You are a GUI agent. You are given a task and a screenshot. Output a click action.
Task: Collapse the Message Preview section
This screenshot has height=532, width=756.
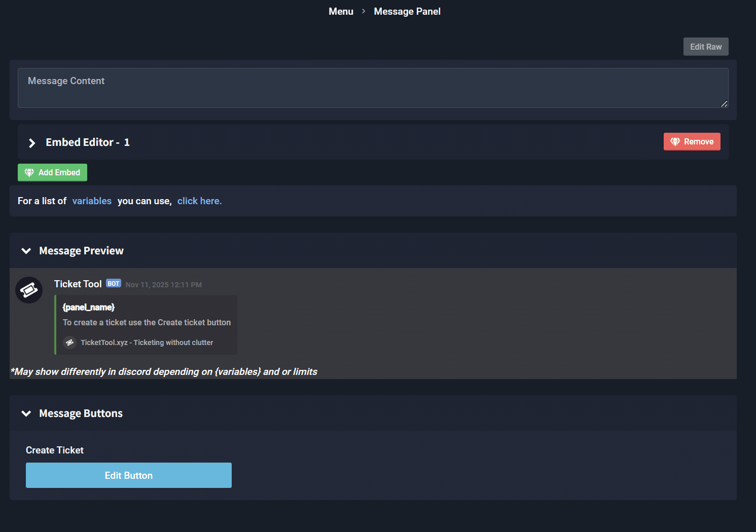coord(26,251)
